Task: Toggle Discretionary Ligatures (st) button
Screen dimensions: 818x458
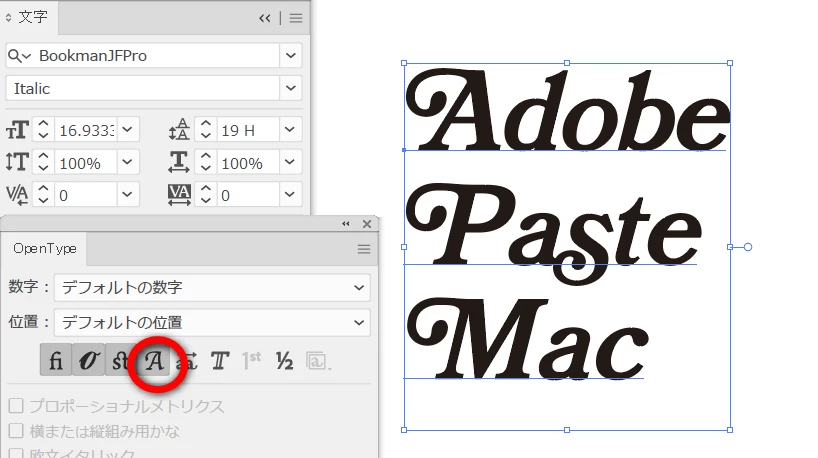Action: [x=119, y=360]
